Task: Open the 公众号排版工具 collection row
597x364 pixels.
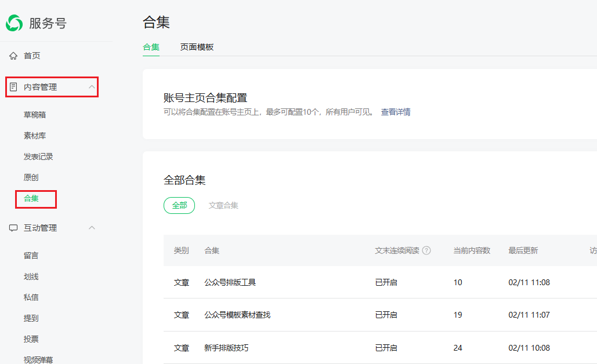Action: tap(230, 283)
